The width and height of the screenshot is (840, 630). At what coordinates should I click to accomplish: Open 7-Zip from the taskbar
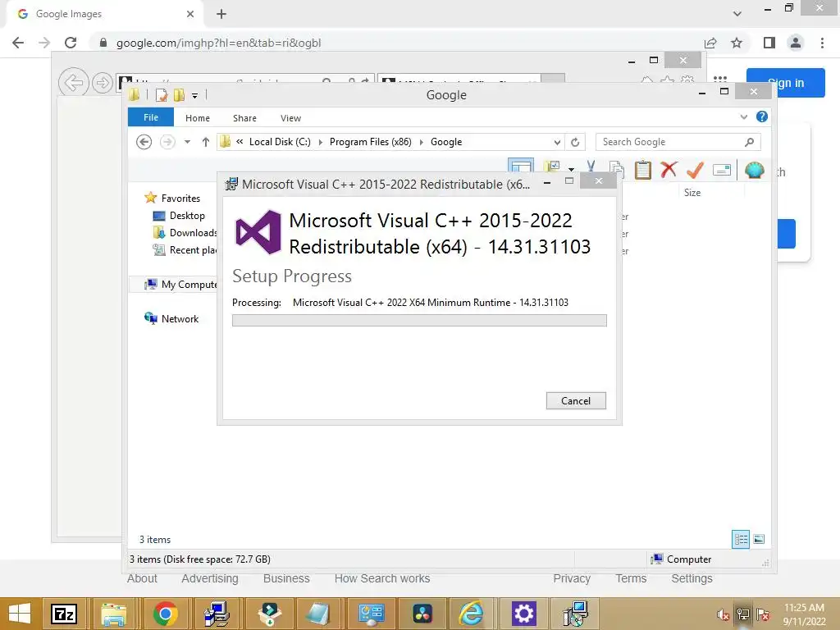coord(64,614)
